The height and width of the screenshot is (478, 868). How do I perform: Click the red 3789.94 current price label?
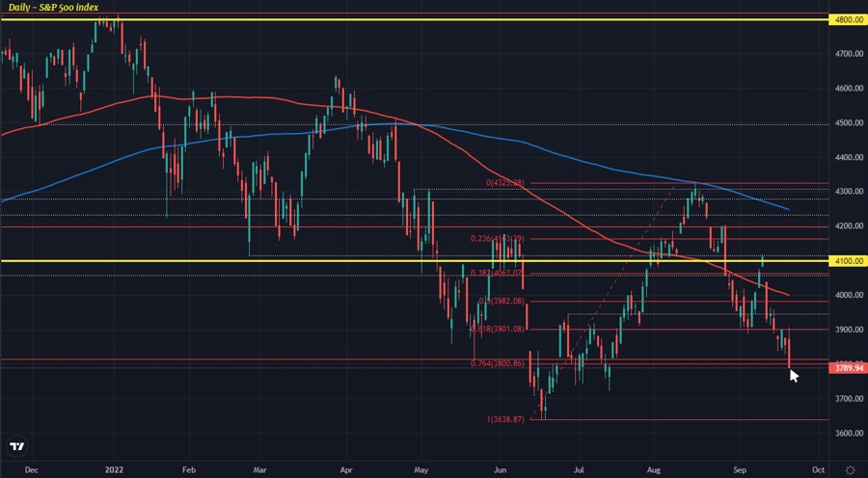(x=848, y=368)
